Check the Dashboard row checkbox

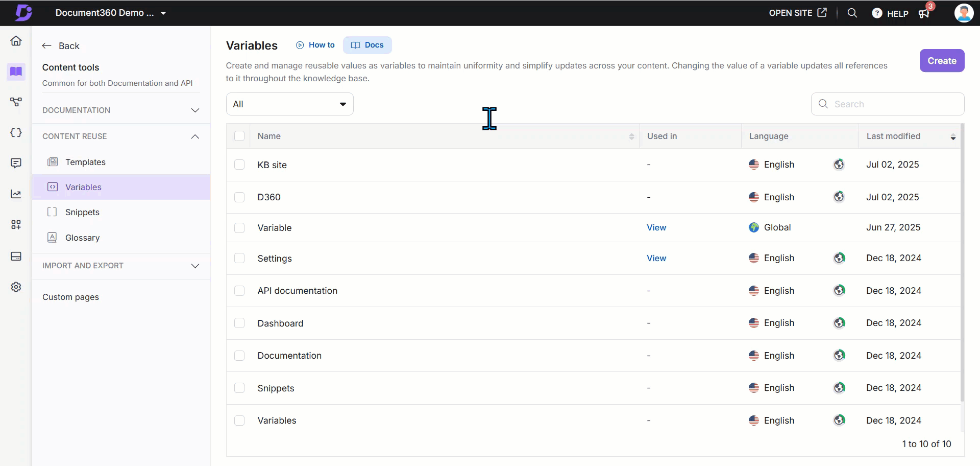pyautogui.click(x=239, y=323)
